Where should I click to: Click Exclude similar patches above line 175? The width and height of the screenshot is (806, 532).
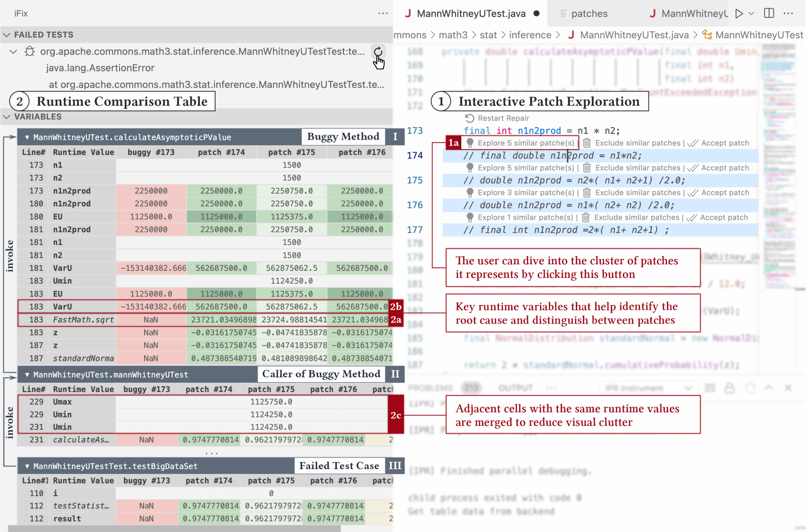638,168
